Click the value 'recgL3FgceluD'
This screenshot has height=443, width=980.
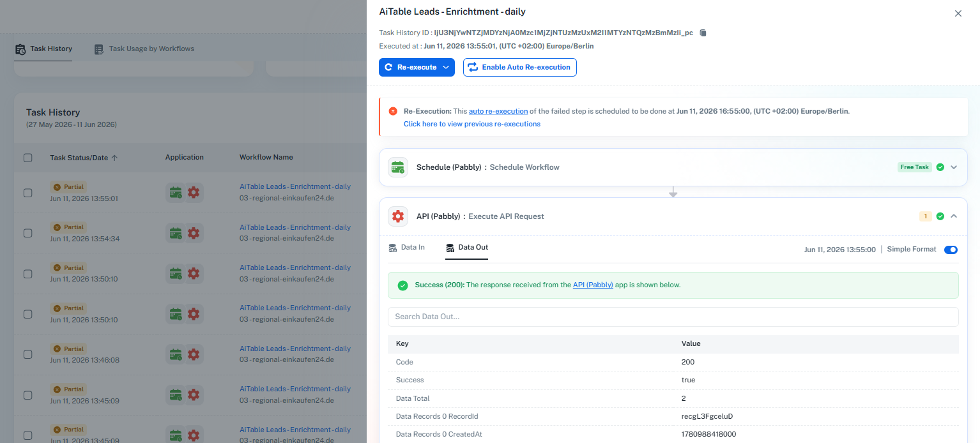707,417
